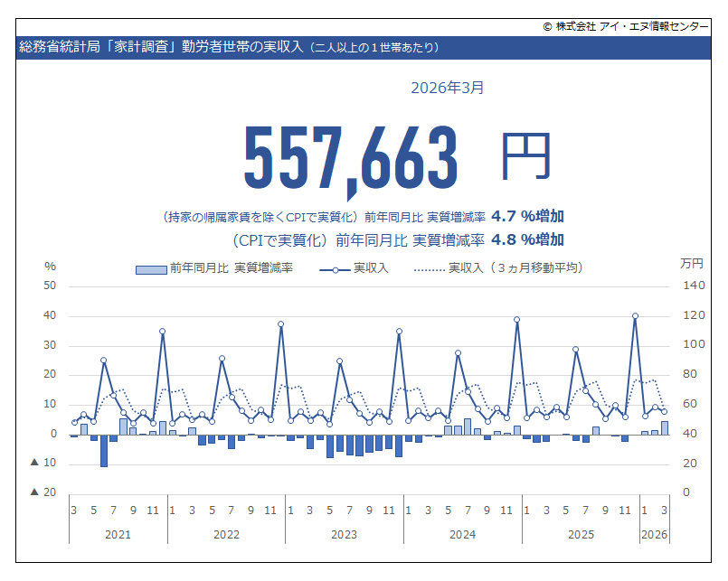Click the ▲ 20 tick label

point(43,492)
